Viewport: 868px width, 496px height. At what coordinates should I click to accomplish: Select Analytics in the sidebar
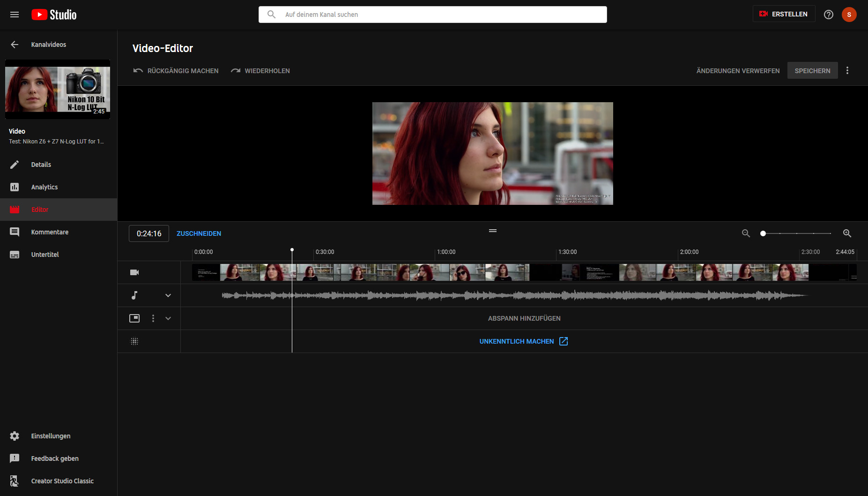45,187
